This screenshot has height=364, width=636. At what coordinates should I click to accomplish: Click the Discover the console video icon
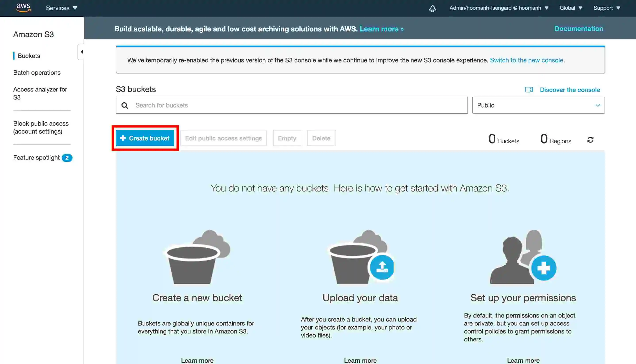coord(529,90)
